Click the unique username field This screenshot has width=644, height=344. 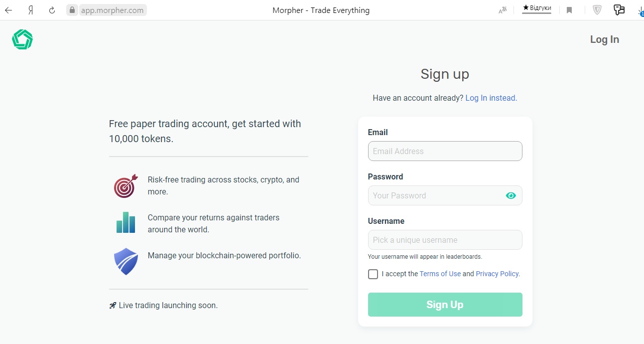click(445, 240)
